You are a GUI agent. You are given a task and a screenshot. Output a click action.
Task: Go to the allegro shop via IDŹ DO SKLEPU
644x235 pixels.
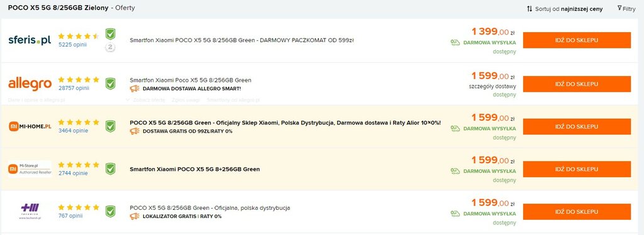pyautogui.click(x=577, y=84)
